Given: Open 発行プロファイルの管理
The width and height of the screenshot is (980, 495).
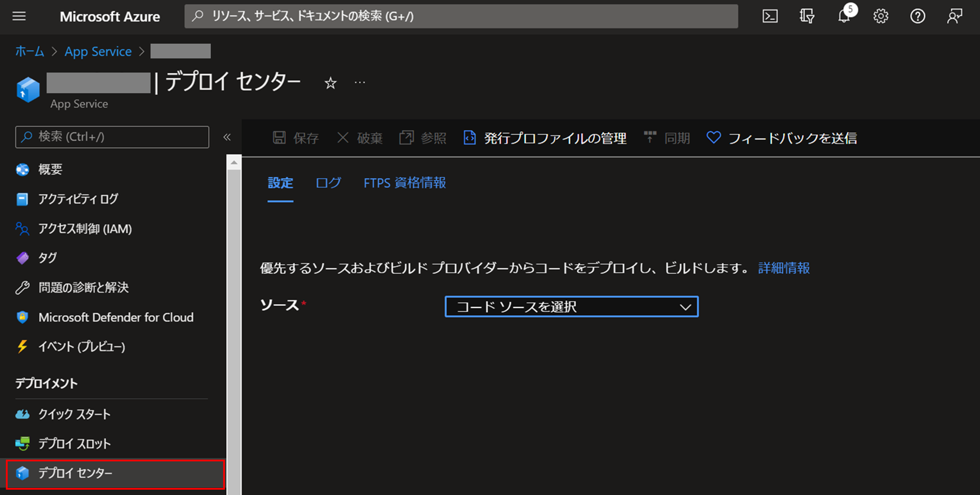Looking at the screenshot, I should click(545, 138).
